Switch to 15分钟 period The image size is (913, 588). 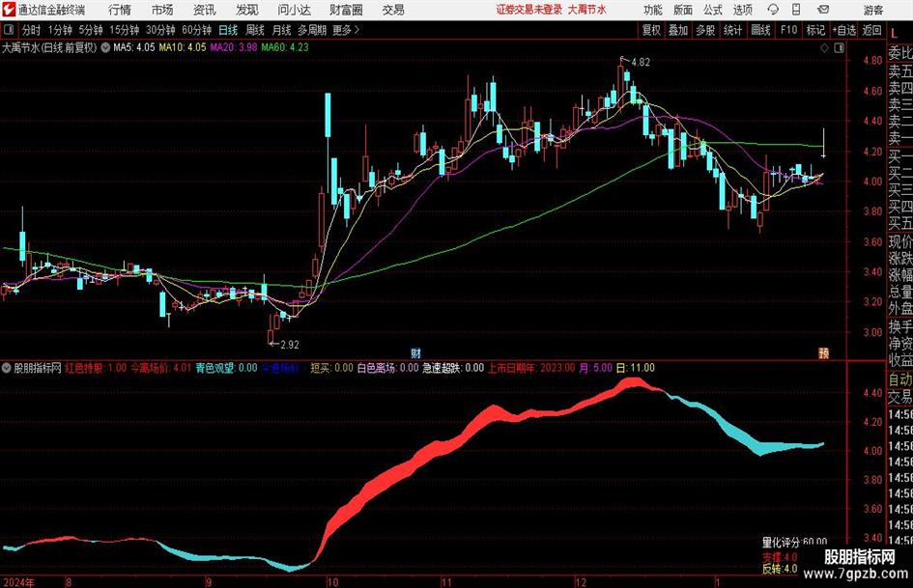[x=125, y=30]
